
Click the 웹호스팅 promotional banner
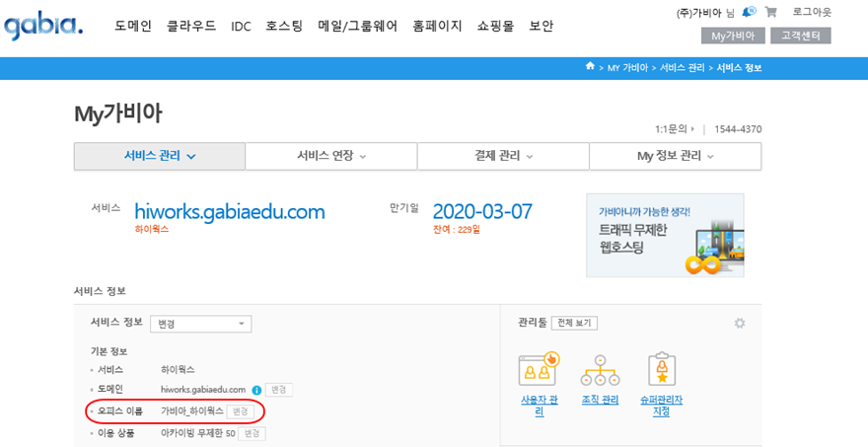point(665,235)
